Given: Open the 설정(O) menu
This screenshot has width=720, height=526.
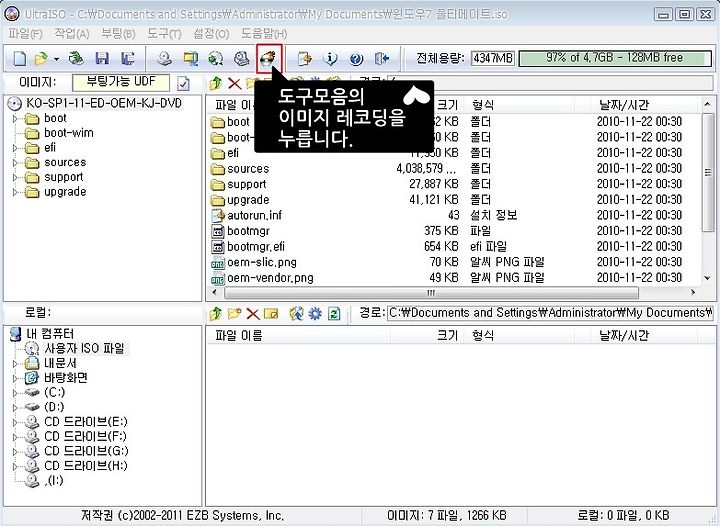Looking at the screenshot, I should tap(211, 34).
